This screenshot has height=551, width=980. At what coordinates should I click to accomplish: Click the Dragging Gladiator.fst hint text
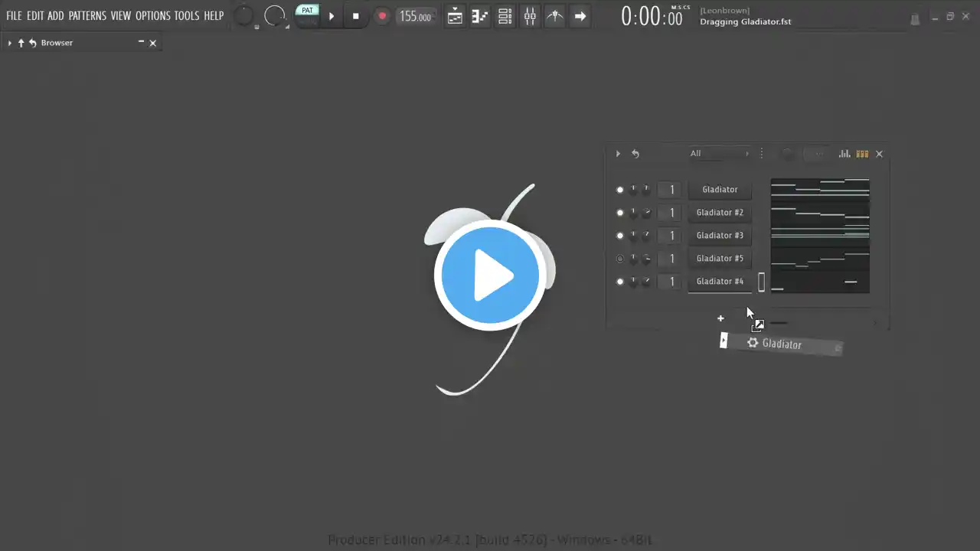click(x=745, y=22)
